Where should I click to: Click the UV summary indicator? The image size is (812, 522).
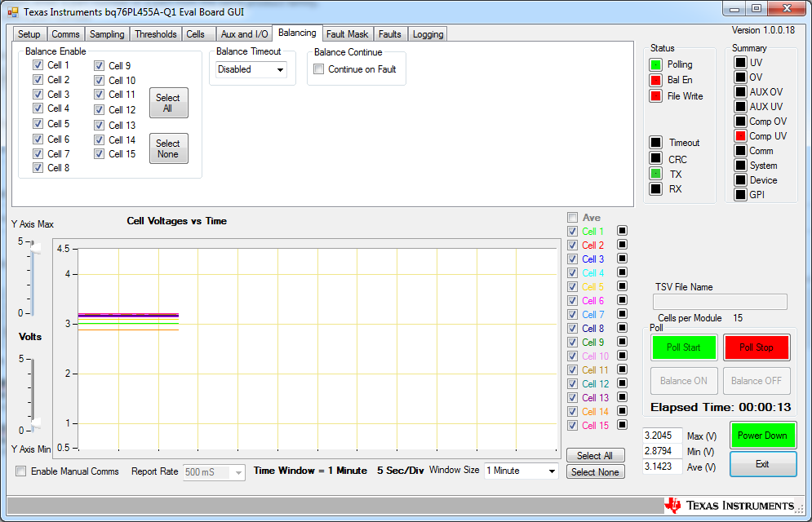740,62
